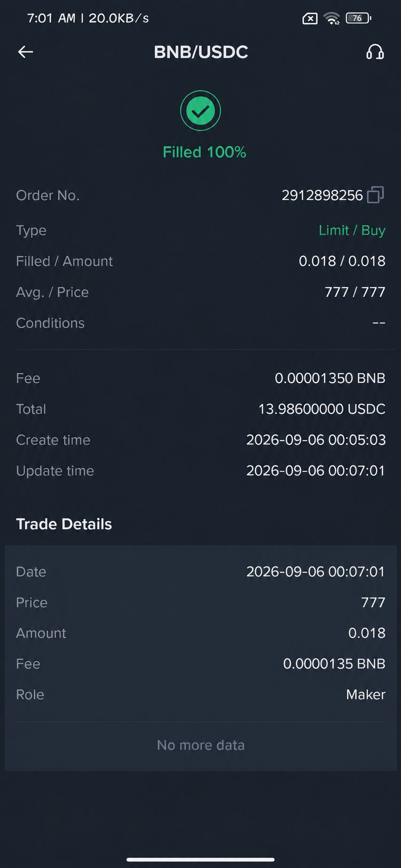This screenshot has width=401, height=868.
Task: Tap the crossed-out SIM status icon
Action: coord(310,18)
